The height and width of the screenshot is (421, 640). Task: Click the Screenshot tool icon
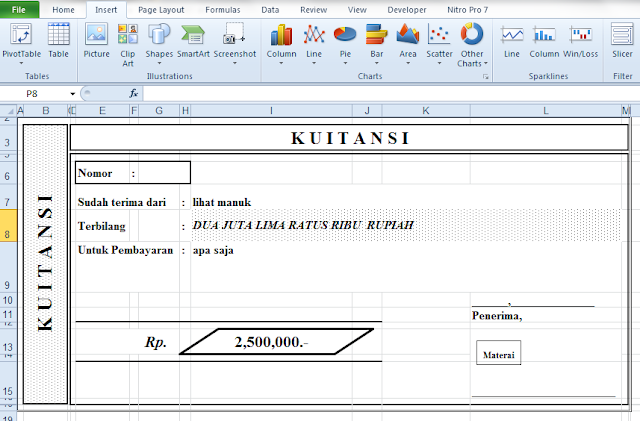[234, 35]
